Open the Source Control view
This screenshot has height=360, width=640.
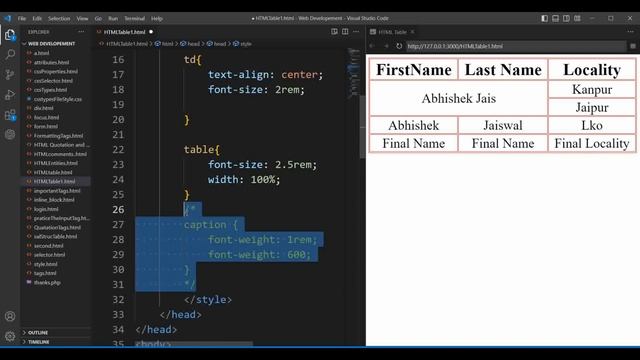[x=10, y=75]
